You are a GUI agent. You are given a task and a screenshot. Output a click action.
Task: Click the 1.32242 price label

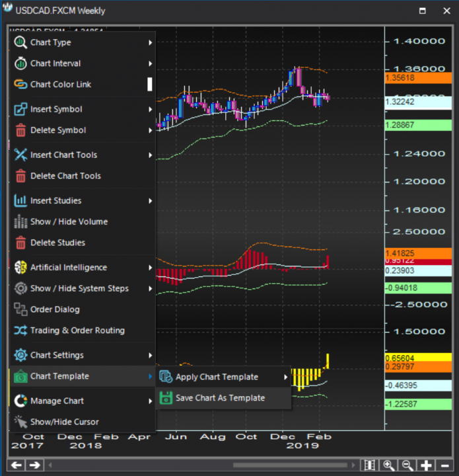pyautogui.click(x=418, y=102)
